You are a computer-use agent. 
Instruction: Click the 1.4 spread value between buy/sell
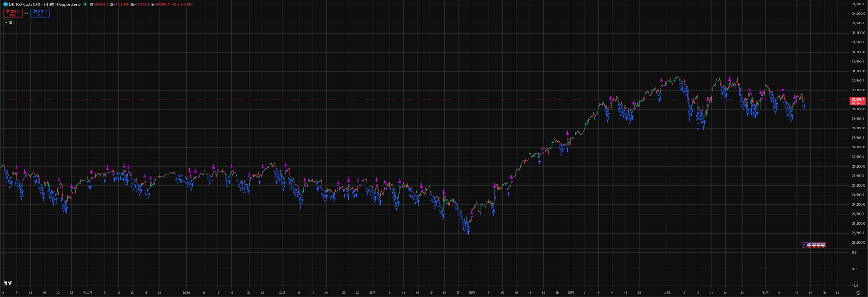tap(26, 13)
